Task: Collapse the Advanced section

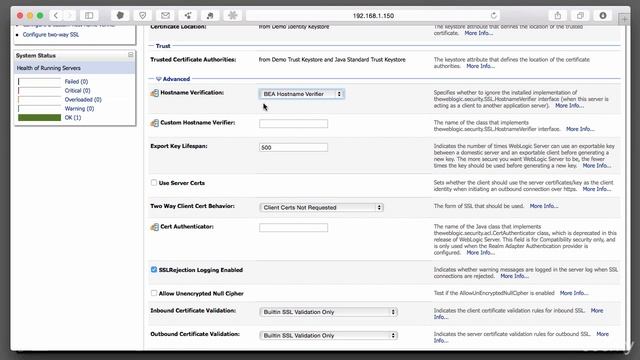Action: pyautogui.click(x=158, y=79)
